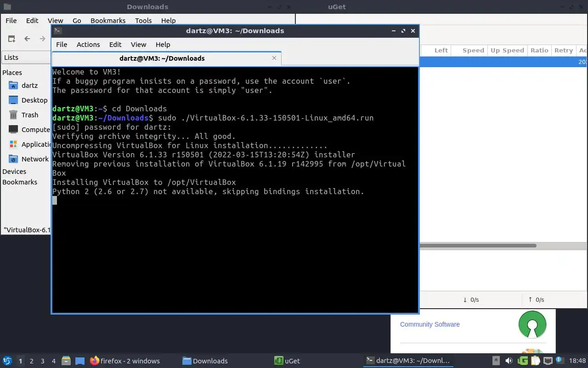
Task: Open the Lists side pane dropdown
Action: (x=26, y=57)
